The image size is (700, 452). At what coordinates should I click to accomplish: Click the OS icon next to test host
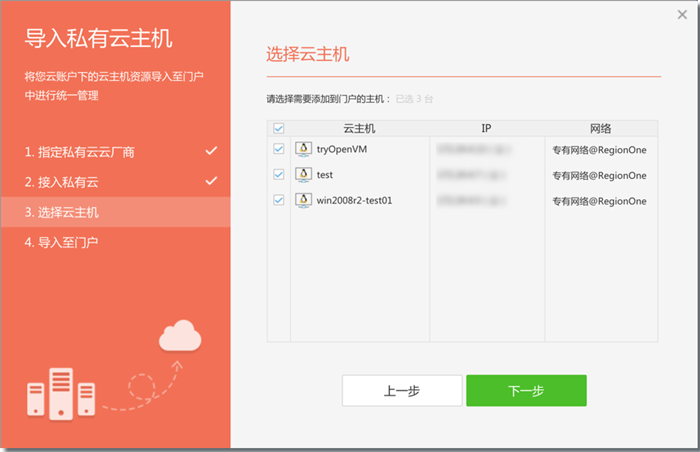(304, 175)
